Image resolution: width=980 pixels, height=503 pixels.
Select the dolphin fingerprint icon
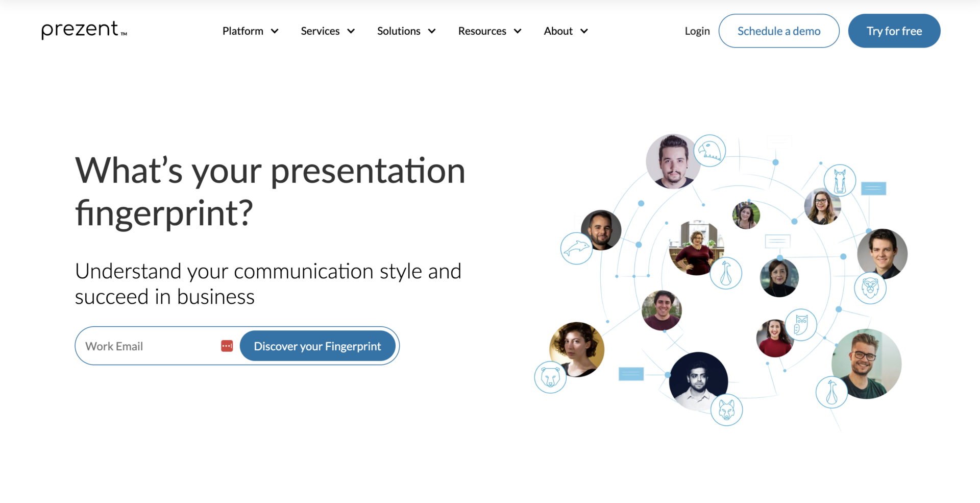pos(576,248)
